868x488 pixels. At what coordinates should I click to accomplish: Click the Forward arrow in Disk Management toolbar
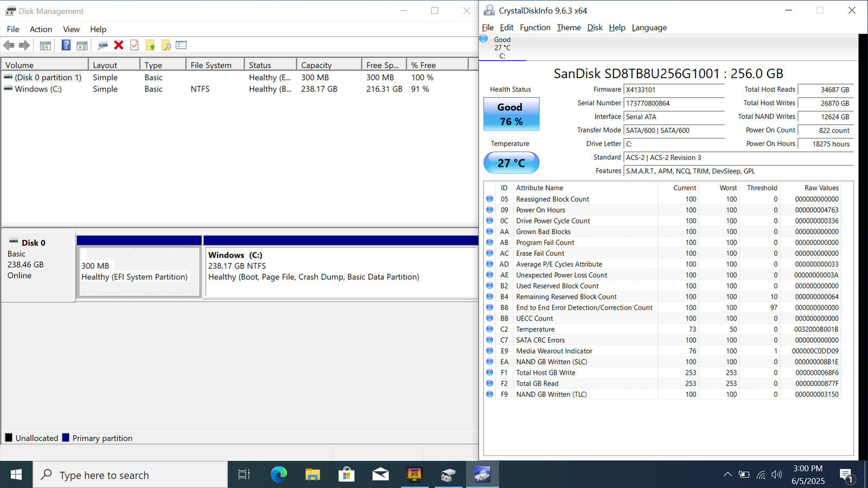24,46
